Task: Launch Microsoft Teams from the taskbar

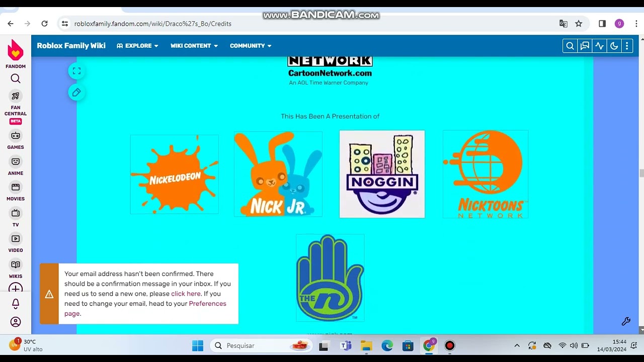Action: click(x=346, y=346)
